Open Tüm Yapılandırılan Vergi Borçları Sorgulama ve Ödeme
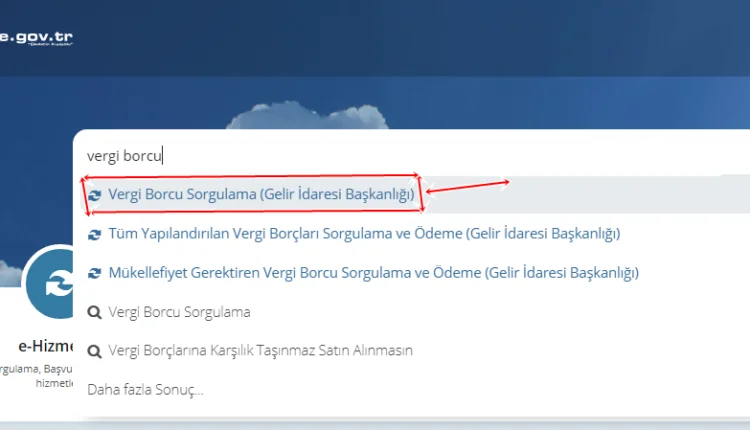 click(x=364, y=233)
